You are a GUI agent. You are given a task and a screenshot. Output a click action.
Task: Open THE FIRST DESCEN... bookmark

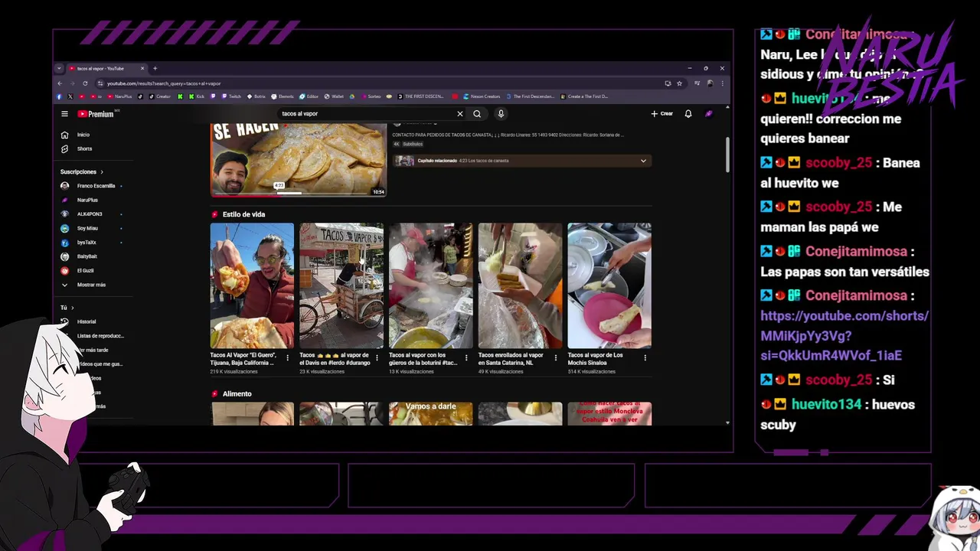[x=422, y=96]
